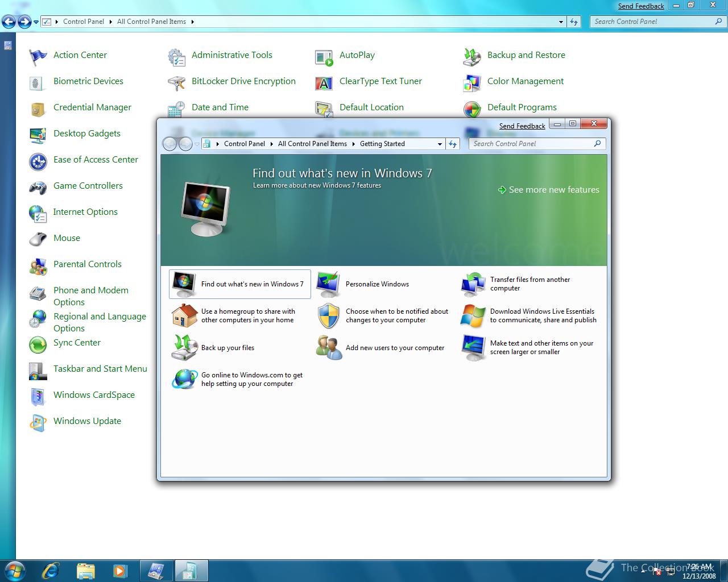The height and width of the screenshot is (582, 728).
Task: Open the Default Location link
Action: click(x=371, y=107)
